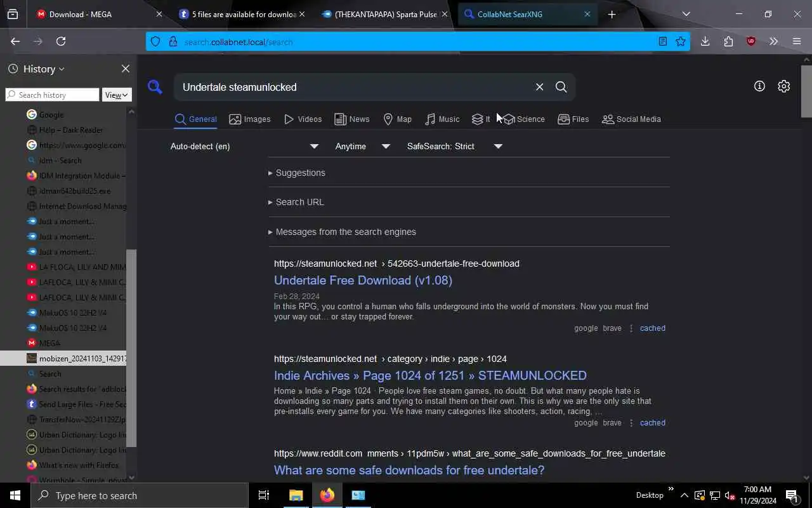The width and height of the screenshot is (812, 508).
Task: Switch to News search category
Action: coord(352,119)
